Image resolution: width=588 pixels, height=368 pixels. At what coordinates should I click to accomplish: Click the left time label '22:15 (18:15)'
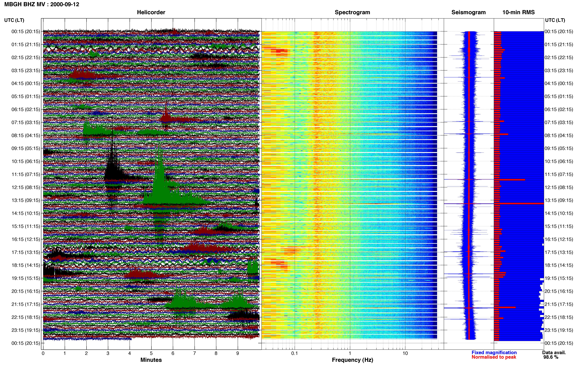[x=26, y=317]
